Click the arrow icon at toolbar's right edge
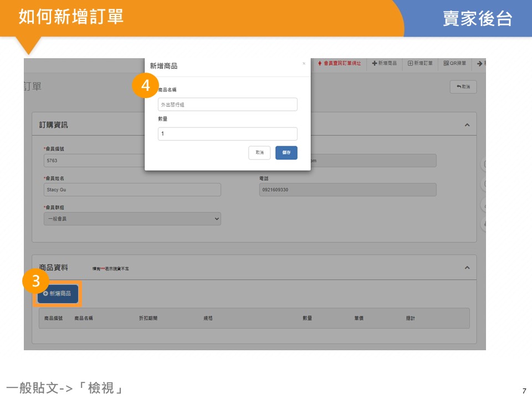 click(x=480, y=64)
